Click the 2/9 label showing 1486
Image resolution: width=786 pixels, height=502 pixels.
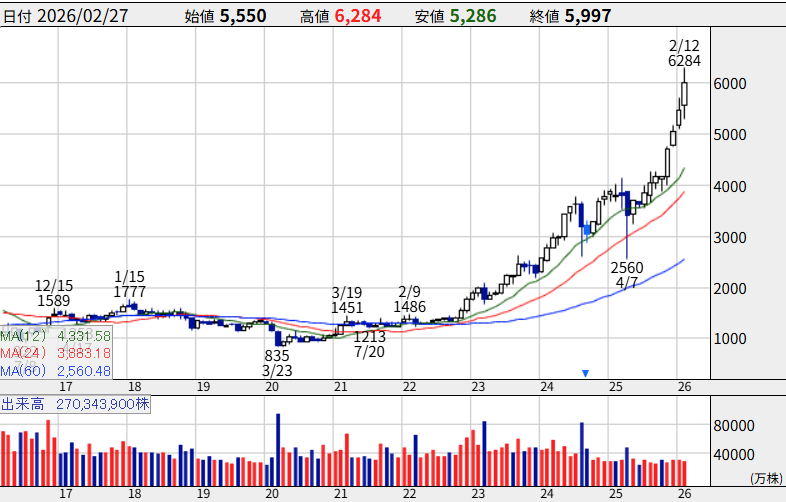(x=410, y=307)
